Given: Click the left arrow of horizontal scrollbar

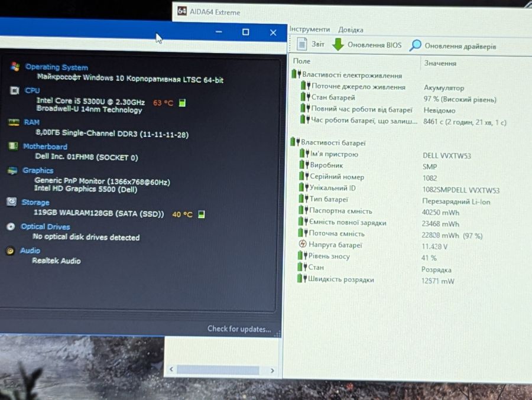Looking at the screenshot, I should [171, 369].
